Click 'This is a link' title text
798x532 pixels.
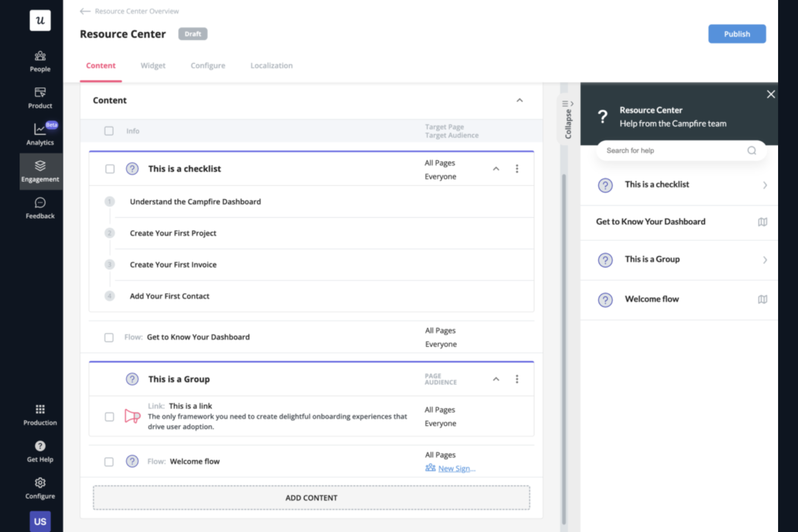point(190,406)
